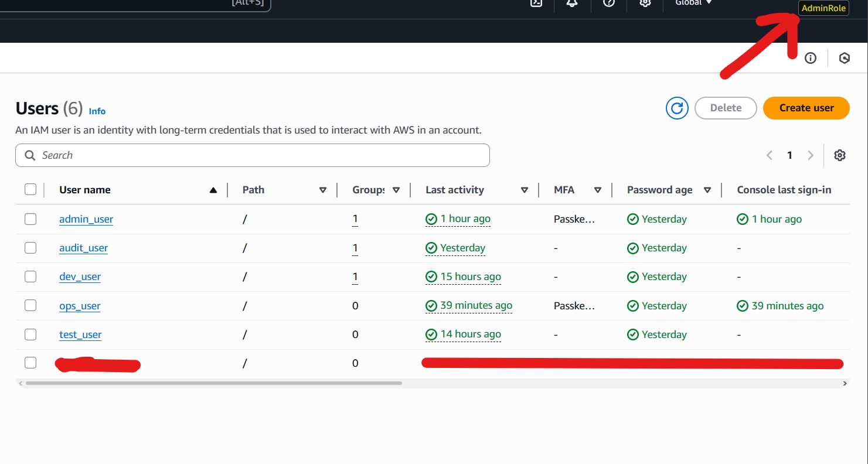Open the notifications bell
This screenshot has width=868, height=464.
(572, 3)
